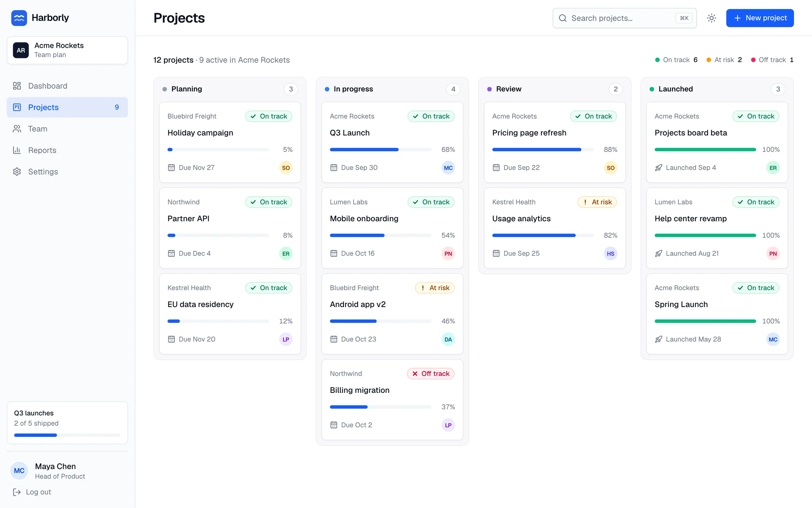Click the Reports bar chart icon
Viewport: 812px width, 508px height.
[17, 150]
